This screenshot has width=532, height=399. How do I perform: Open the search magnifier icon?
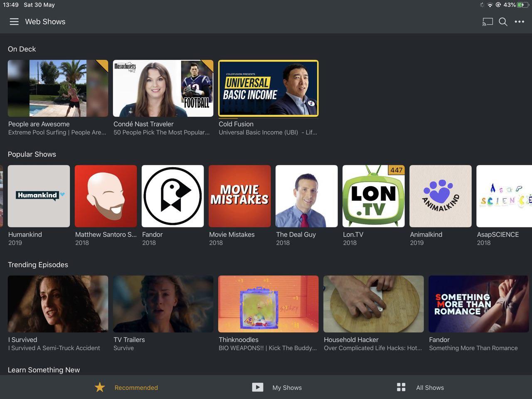[503, 22]
